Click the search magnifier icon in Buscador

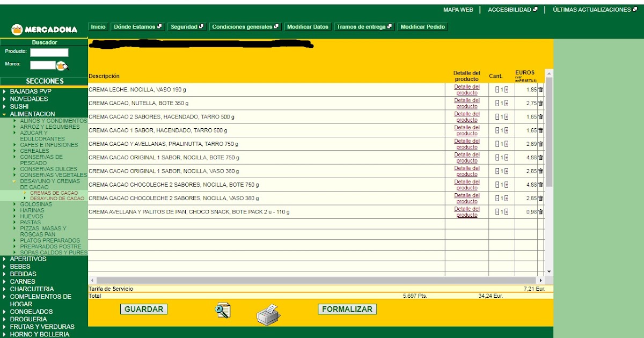pyautogui.click(x=63, y=66)
